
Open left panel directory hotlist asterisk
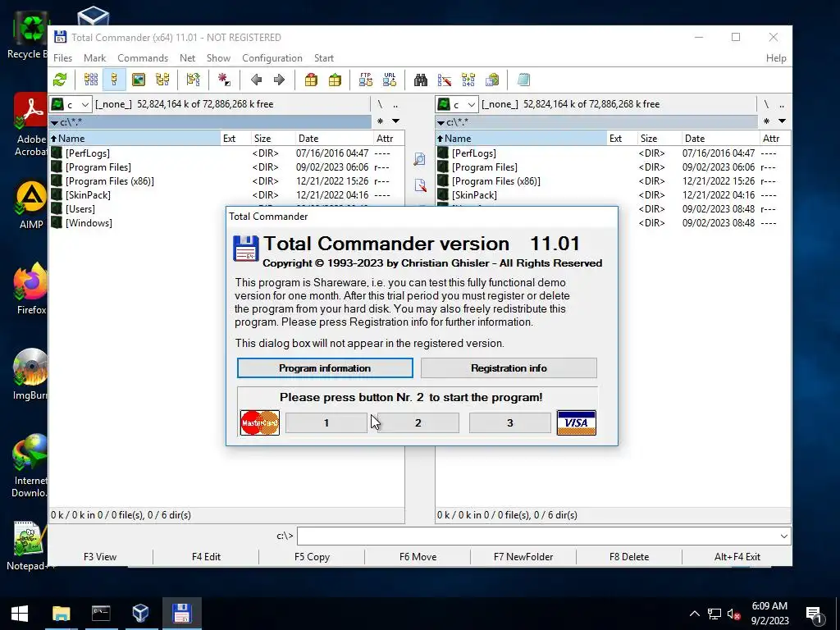point(380,121)
